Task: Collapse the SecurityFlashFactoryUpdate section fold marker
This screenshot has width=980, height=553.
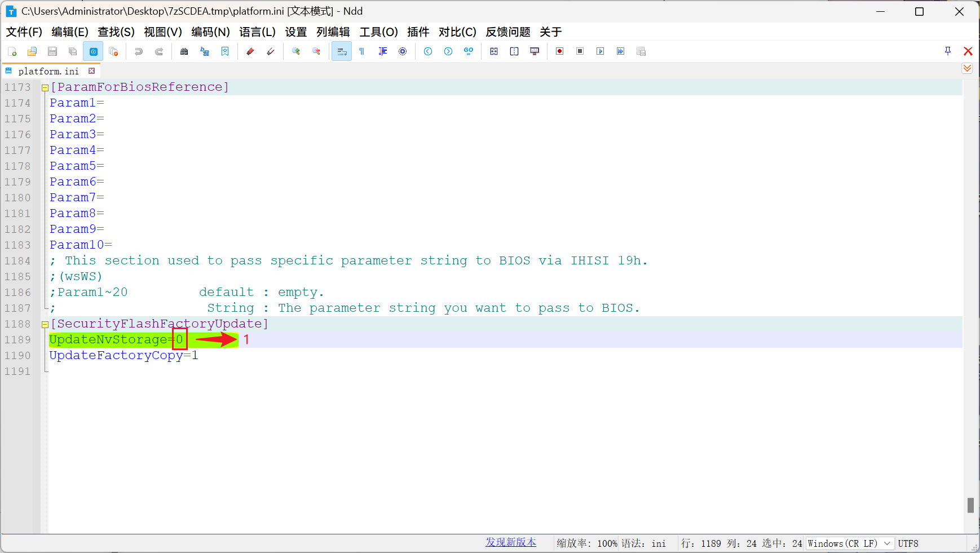Action: [x=45, y=324]
